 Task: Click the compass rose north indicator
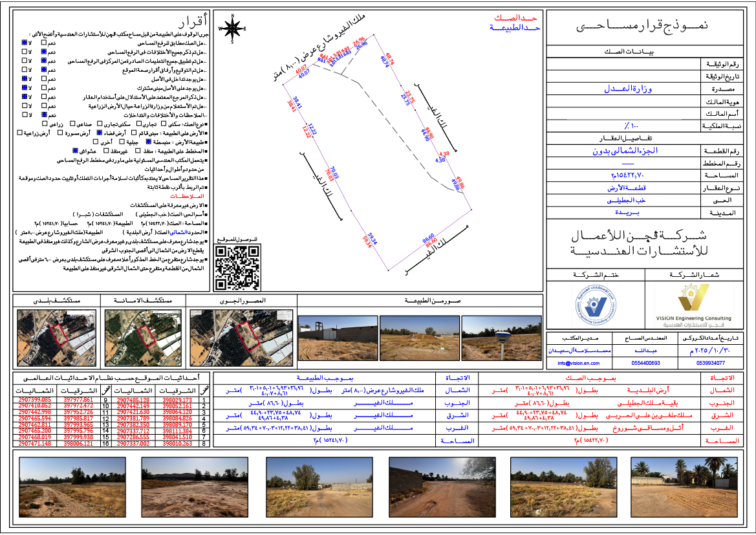tap(233, 28)
